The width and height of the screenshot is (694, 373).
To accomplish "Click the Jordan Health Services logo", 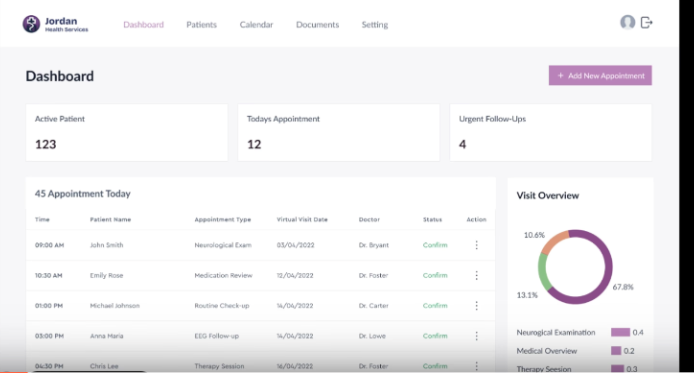I will point(55,24).
